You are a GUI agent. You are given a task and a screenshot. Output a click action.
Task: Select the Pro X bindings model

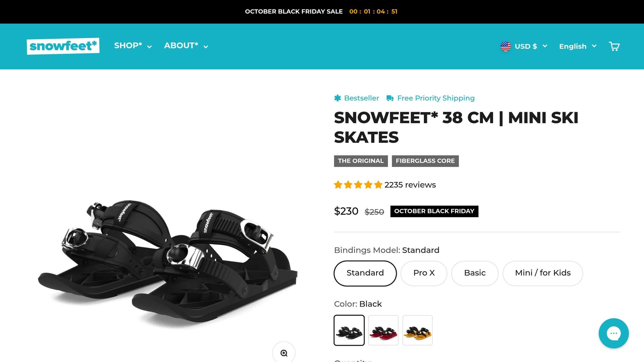424,273
